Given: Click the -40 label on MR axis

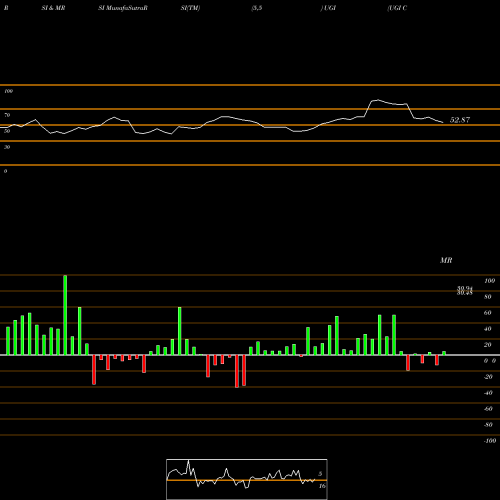Looking at the screenshot, I should pos(488,393).
